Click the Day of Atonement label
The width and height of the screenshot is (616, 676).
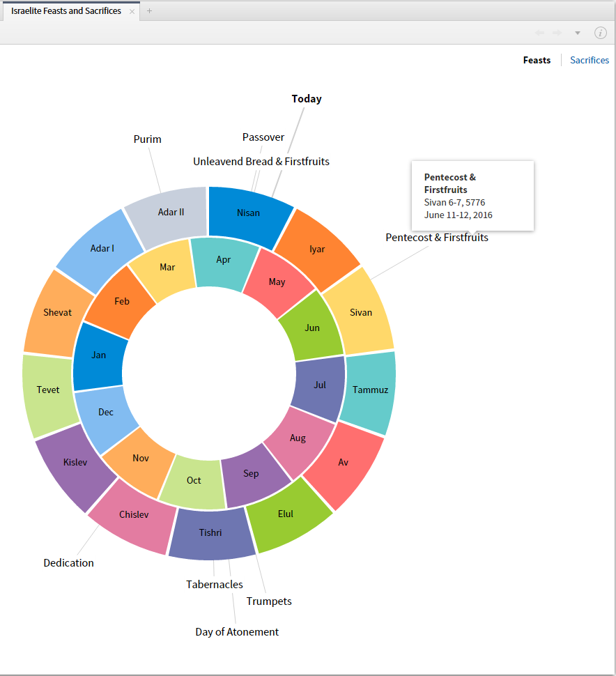(x=237, y=632)
